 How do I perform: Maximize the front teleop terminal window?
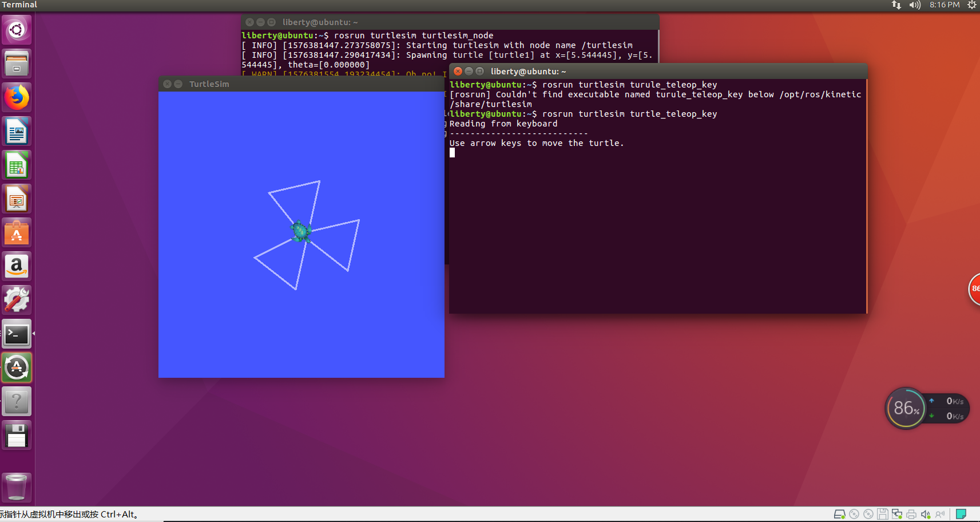point(479,71)
